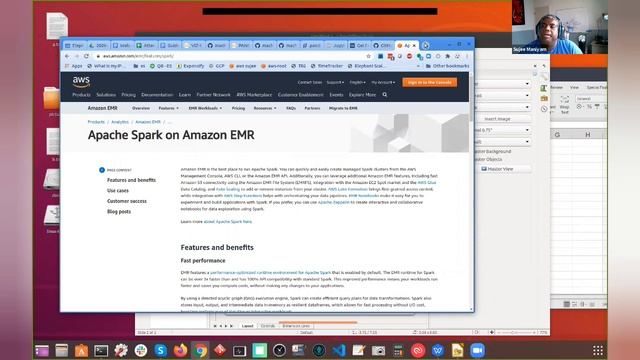
Task: Open Solutions in AWS main menu
Action: click(x=106, y=95)
